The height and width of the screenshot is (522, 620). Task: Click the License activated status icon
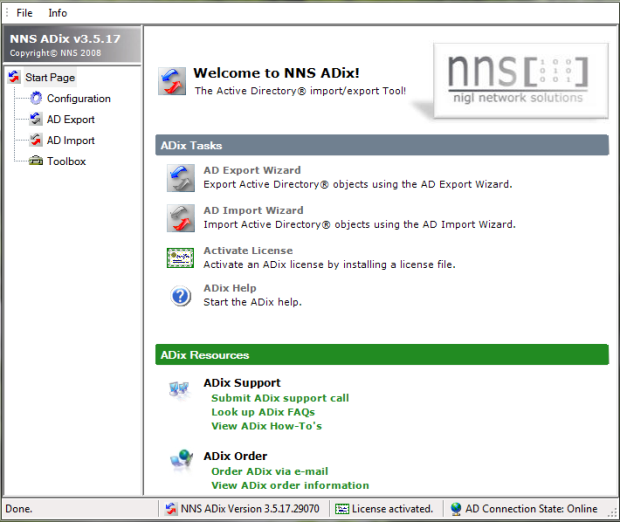[x=342, y=509]
